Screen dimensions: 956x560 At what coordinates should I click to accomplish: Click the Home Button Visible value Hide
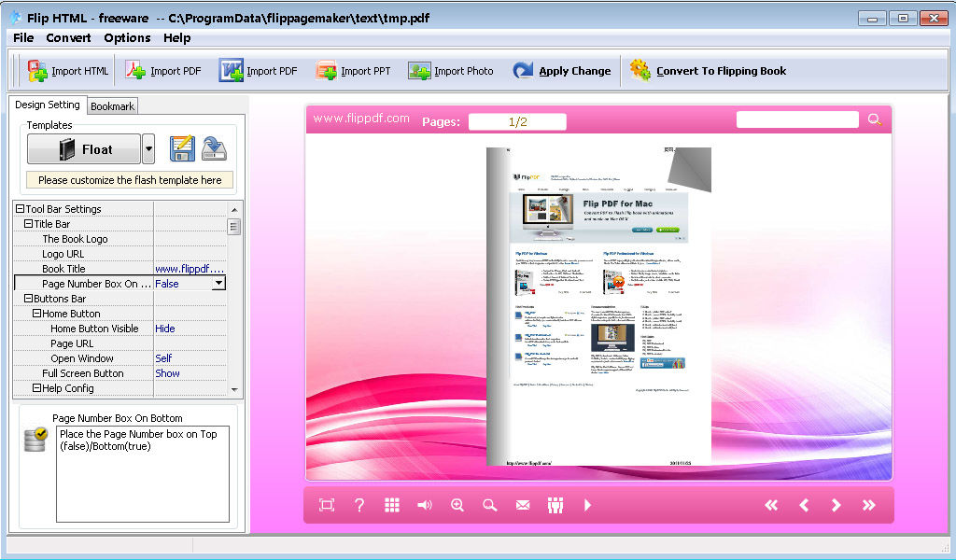(x=190, y=329)
